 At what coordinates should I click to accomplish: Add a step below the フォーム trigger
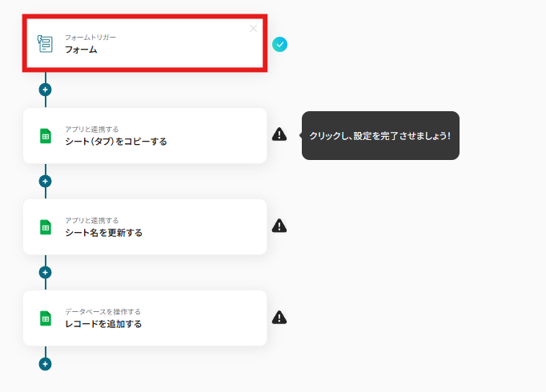pos(46,90)
